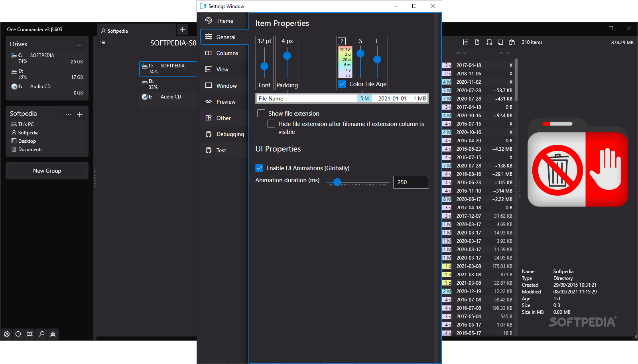Open the search magnifier in bottom bar
Viewport: 638px width, 364px height.
click(x=41, y=334)
